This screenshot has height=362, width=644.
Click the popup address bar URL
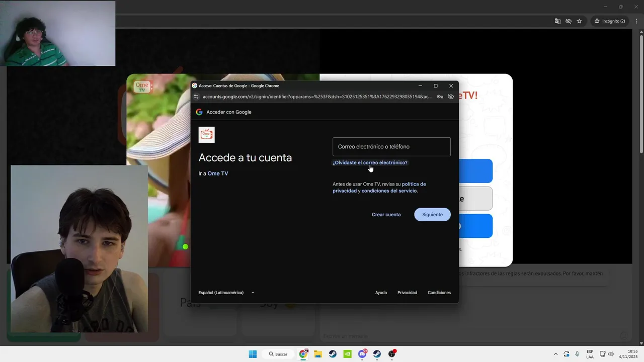click(317, 97)
